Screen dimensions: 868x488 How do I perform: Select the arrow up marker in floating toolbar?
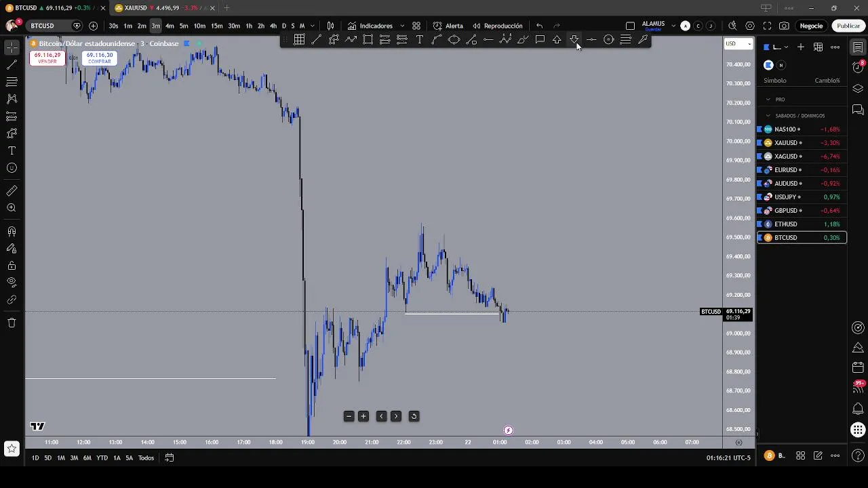(x=557, y=39)
